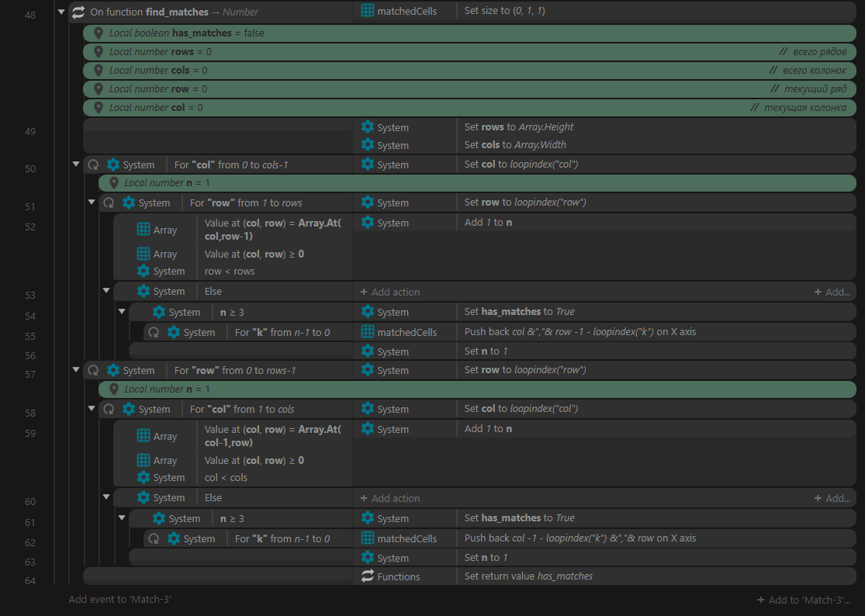Click the 'On function find_matches' condition text
This screenshot has height=616, width=865.
175,12
